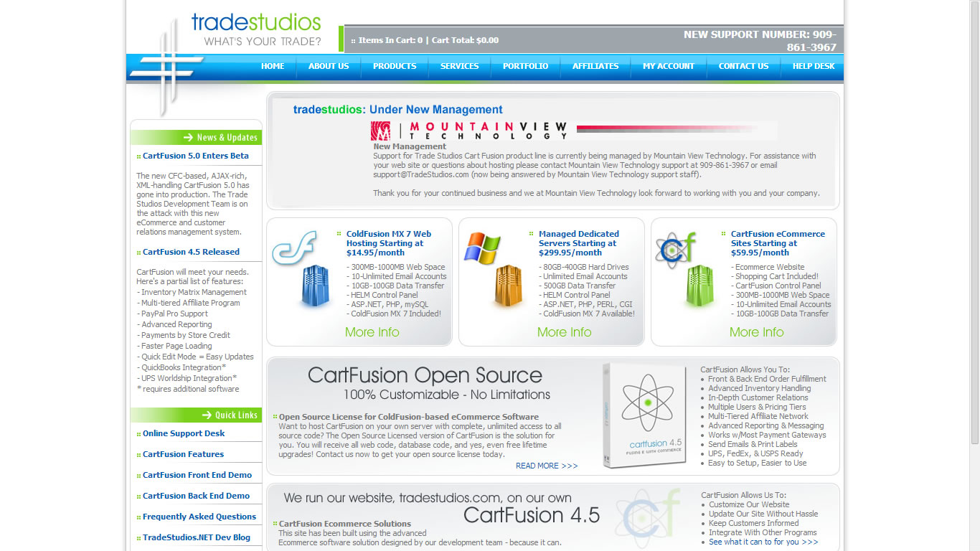Open the CartFusion 5.0 Enters Beta article

[x=196, y=156]
